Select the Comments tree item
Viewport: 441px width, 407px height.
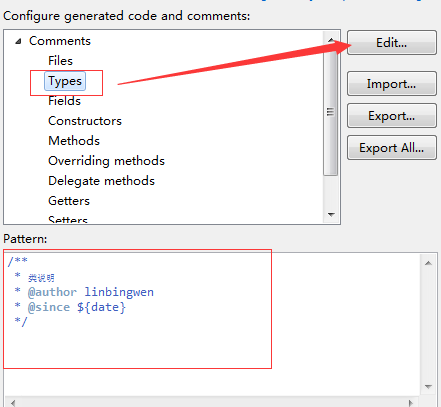pyautogui.click(x=60, y=41)
